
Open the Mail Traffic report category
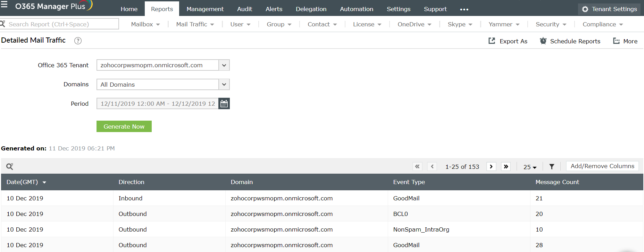pyautogui.click(x=195, y=24)
